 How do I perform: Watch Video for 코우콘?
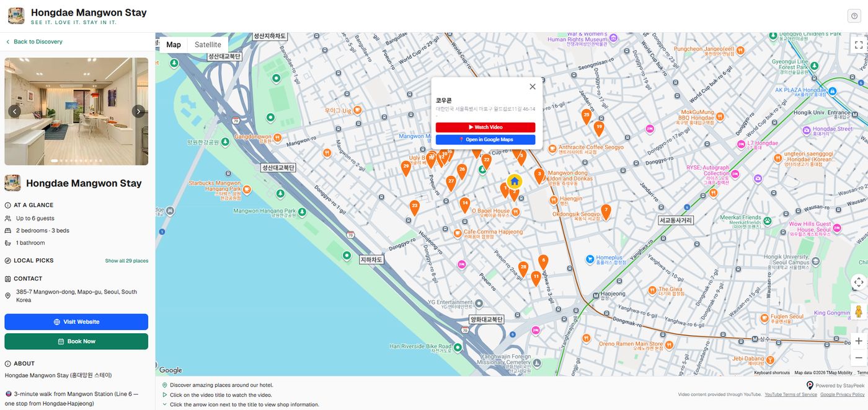point(485,127)
